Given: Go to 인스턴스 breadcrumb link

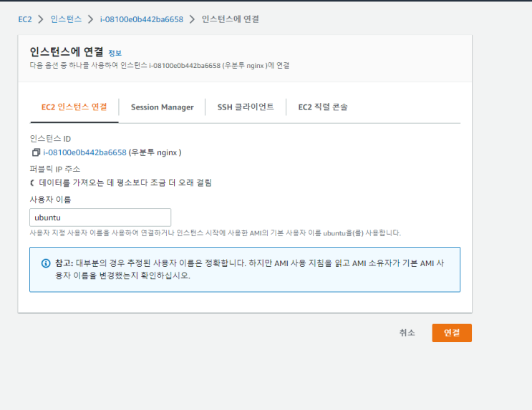Looking at the screenshot, I should 66,19.
